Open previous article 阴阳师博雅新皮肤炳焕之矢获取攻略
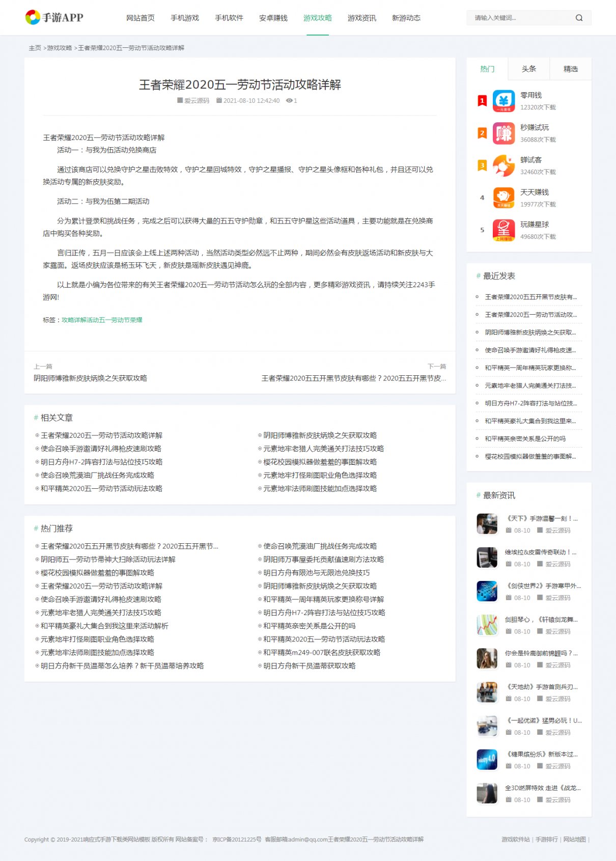 pos(90,378)
